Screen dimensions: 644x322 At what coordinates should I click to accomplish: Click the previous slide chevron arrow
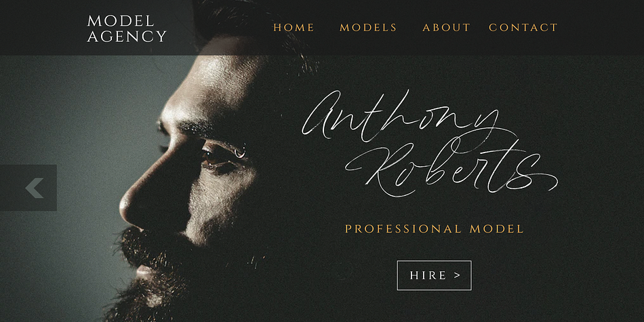click(35, 188)
